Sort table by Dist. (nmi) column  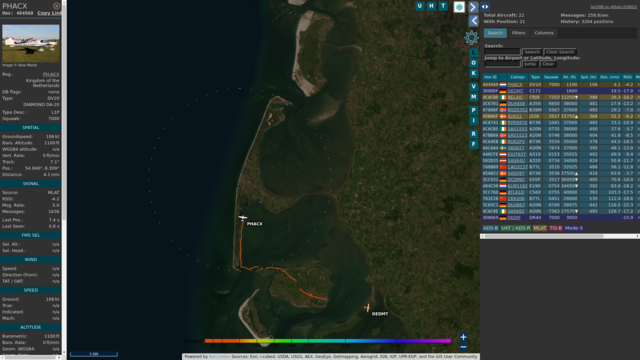[610, 77]
